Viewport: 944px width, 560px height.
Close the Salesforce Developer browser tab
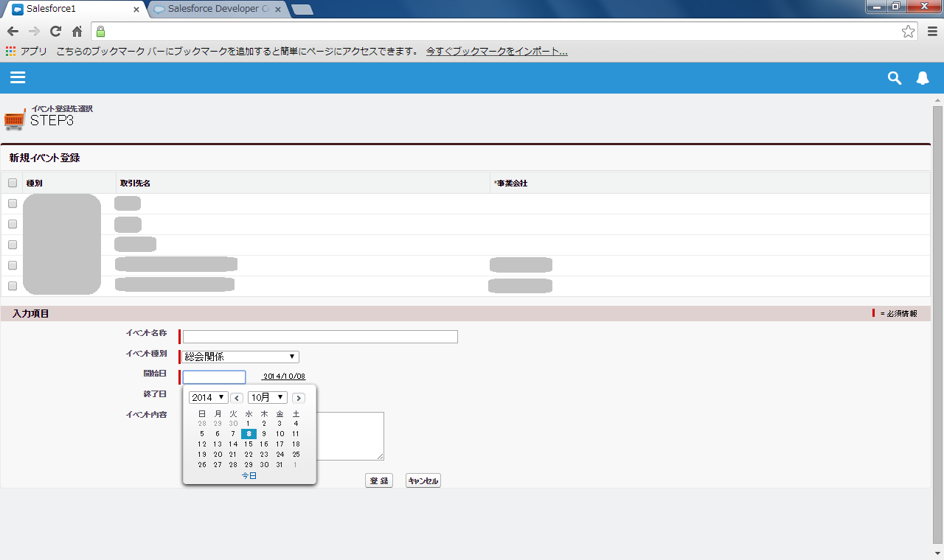point(277,10)
